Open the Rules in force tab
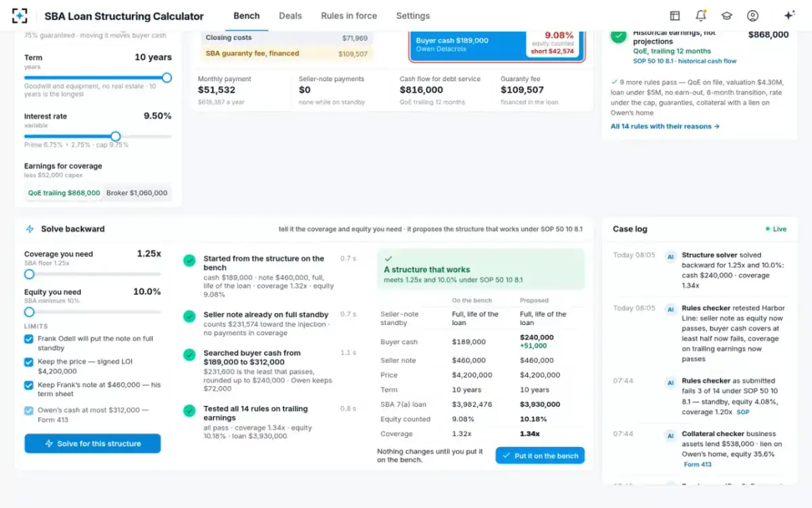Screen dimensions: 812x508 click(349, 16)
